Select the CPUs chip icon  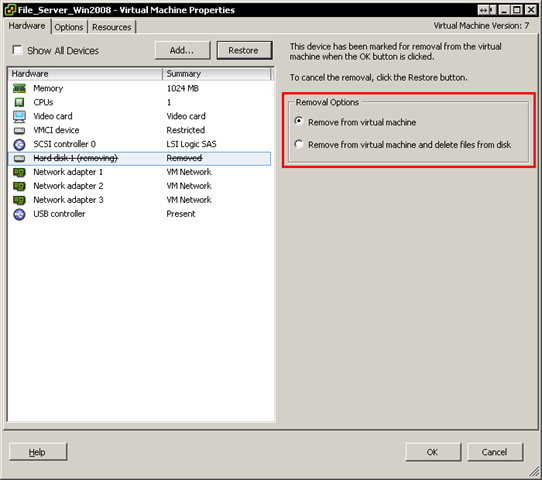(x=19, y=102)
